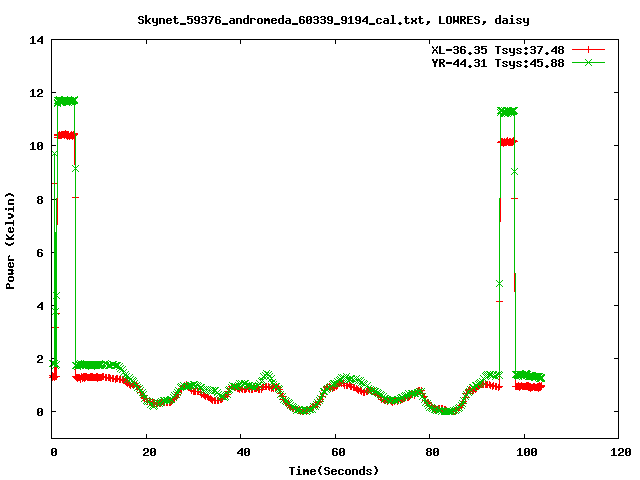Image resolution: width=640 pixels, height=480 pixels.
Task: Click the y-axis tick label 8
Action: point(40,200)
